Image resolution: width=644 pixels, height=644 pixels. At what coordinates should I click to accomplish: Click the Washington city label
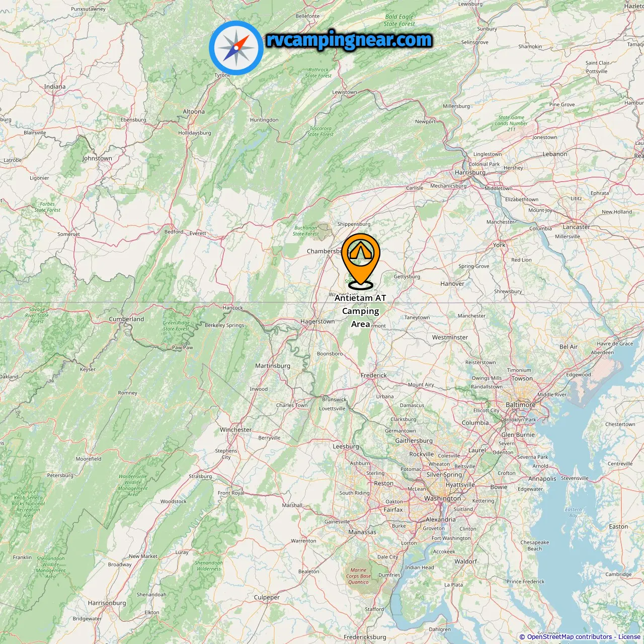point(442,499)
